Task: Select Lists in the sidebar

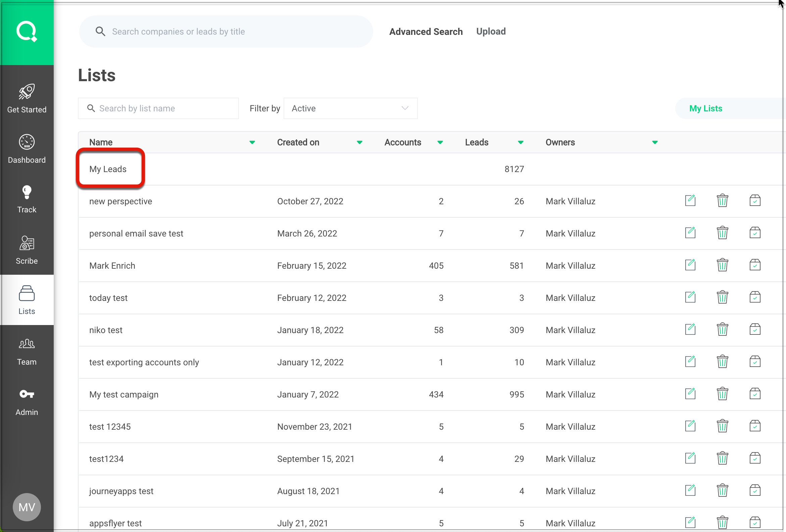Action: click(27, 300)
